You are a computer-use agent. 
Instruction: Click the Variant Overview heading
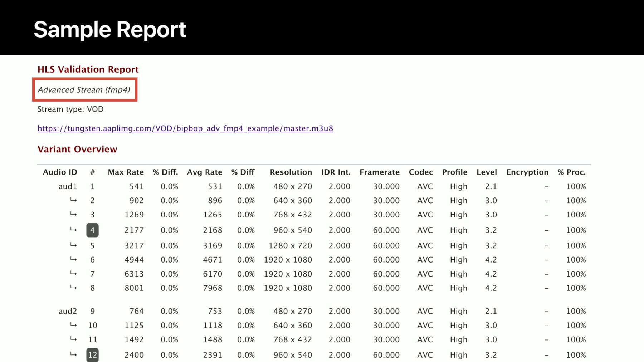pos(77,149)
